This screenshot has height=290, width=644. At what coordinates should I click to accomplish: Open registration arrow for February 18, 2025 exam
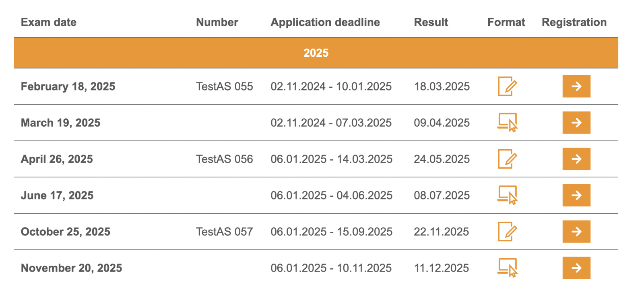(x=576, y=86)
